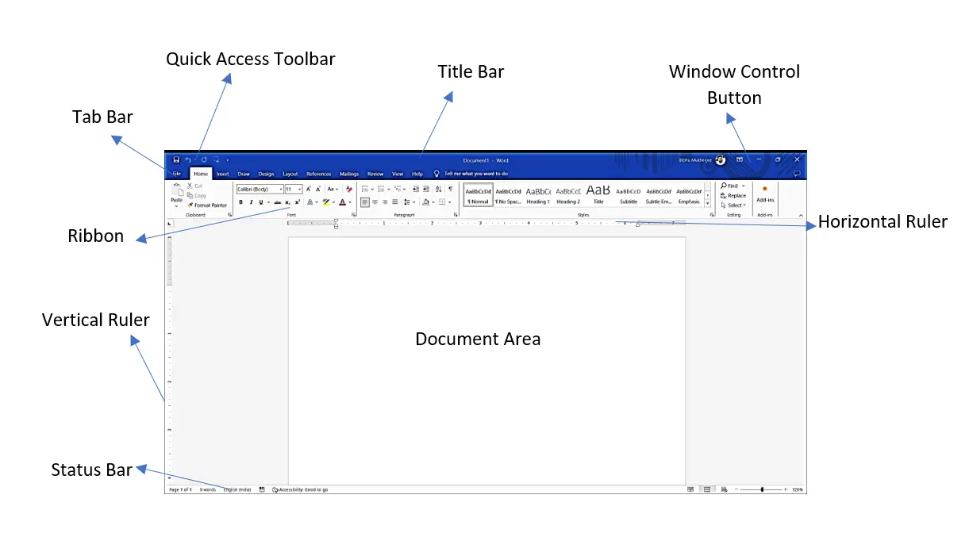Click the Redo icon in Quick Access Toolbar

click(204, 160)
